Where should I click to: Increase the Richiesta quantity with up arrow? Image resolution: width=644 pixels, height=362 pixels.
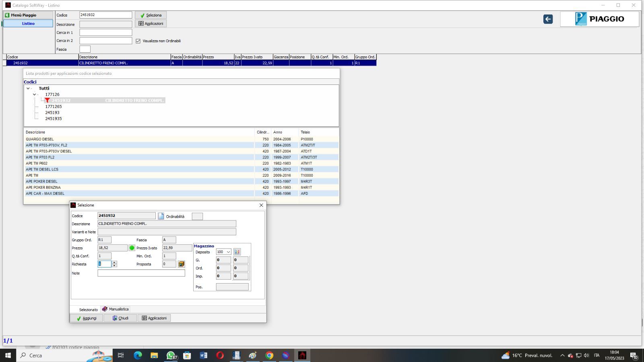(115, 263)
